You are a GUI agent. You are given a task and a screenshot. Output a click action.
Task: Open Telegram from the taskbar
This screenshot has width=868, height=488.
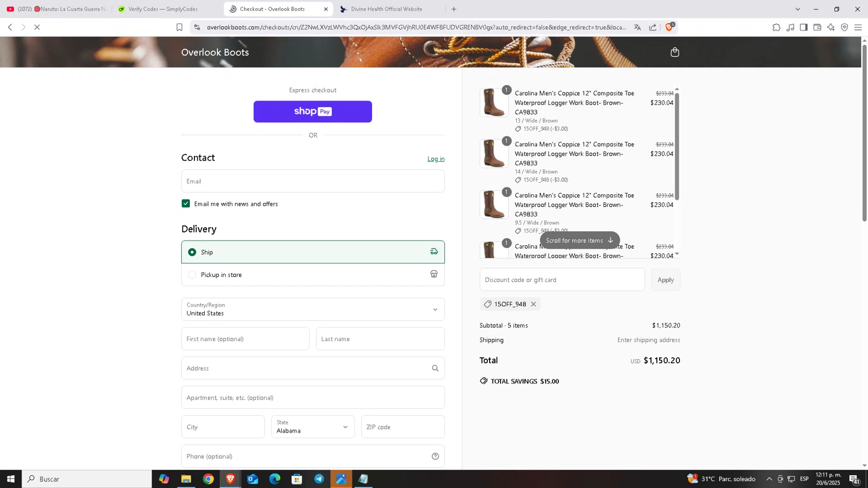(x=319, y=479)
